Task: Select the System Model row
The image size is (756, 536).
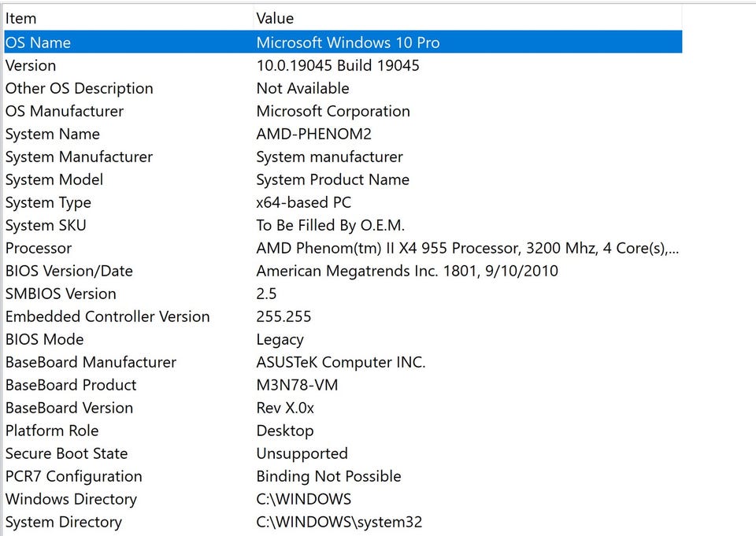Action: tap(54, 179)
